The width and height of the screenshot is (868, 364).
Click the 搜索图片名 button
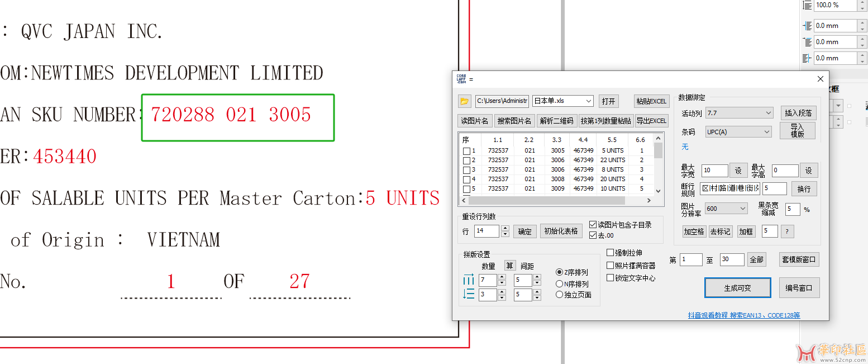(x=514, y=121)
